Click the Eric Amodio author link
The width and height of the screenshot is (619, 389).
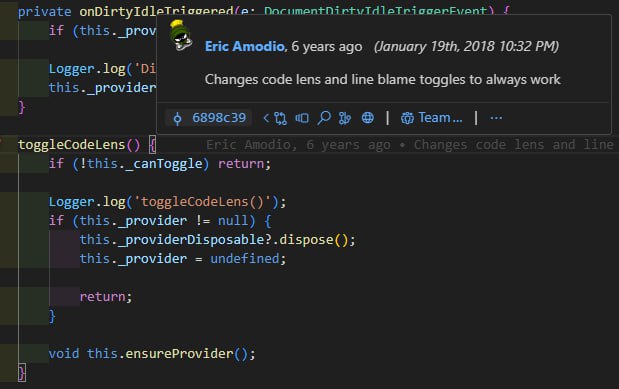[x=245, y=47]
